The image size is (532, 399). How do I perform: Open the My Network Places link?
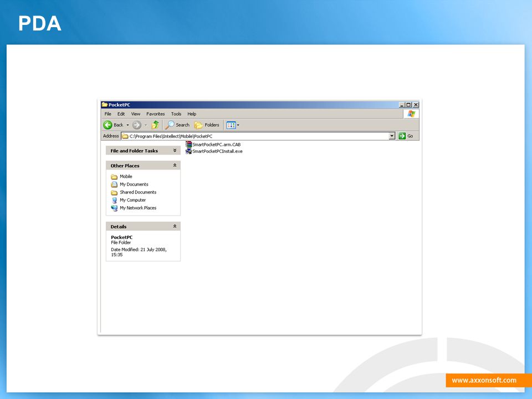pyautogui.click(x=138, y=208)
